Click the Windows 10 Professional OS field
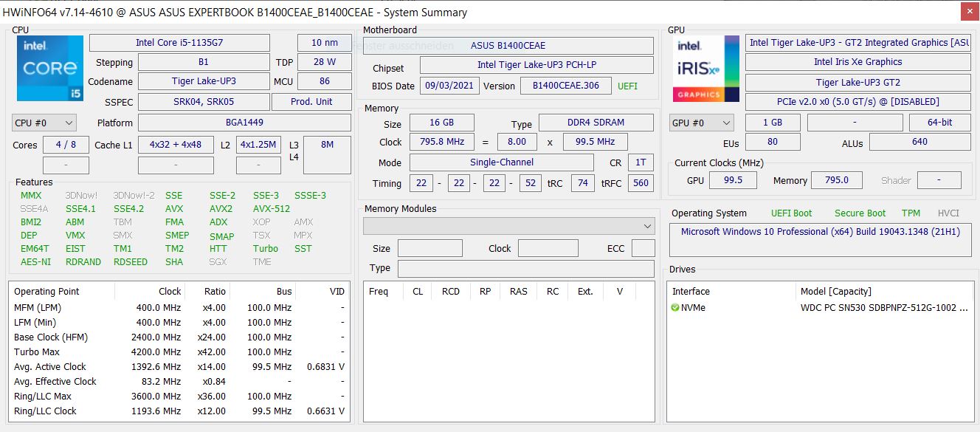980x432 pixels. [x=820, y=232]
